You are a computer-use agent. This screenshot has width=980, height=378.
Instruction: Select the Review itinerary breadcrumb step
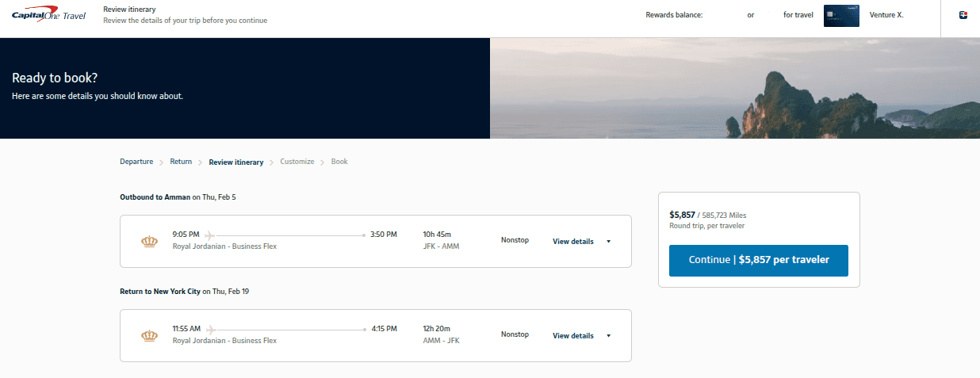click(236, 162)
